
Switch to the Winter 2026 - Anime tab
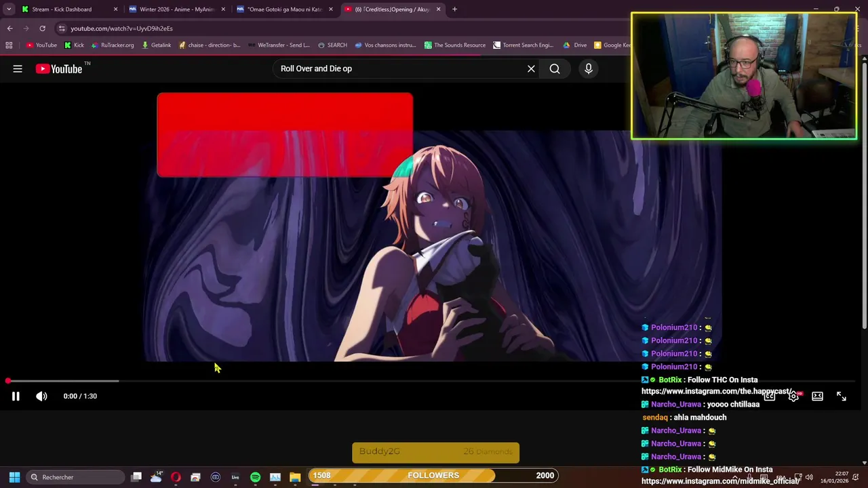click(176, 9)
